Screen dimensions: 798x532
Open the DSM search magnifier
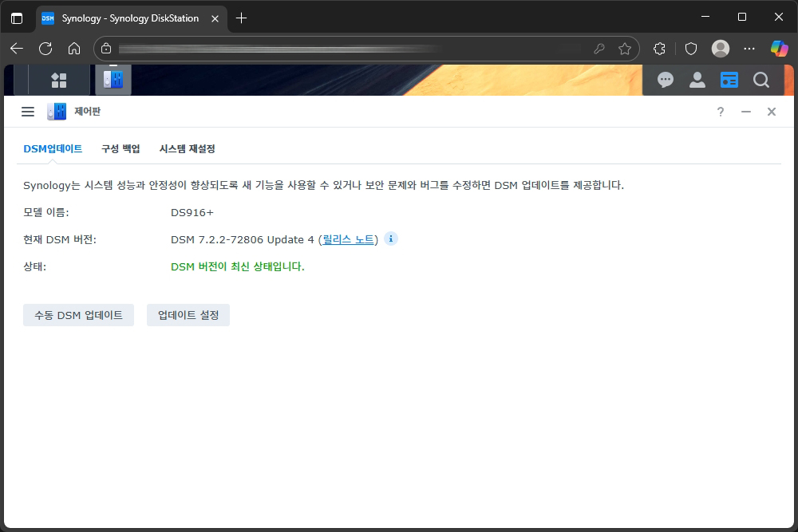coord(760,80)
